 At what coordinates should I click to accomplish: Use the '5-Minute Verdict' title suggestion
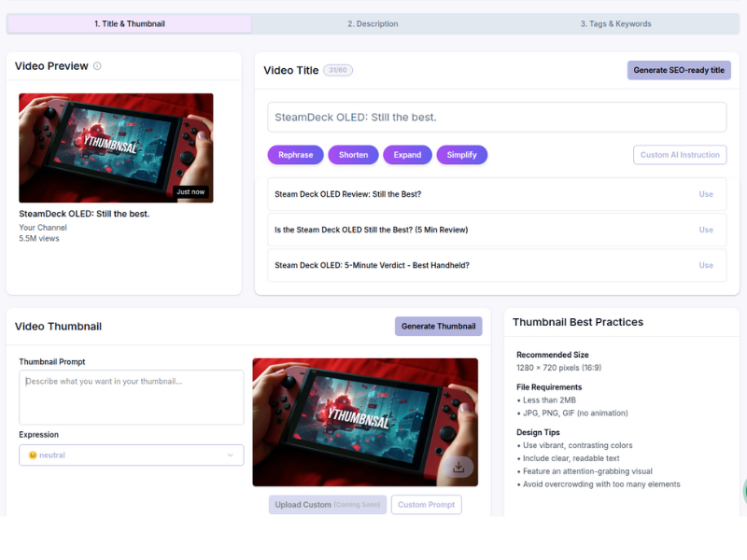(706, 265)
